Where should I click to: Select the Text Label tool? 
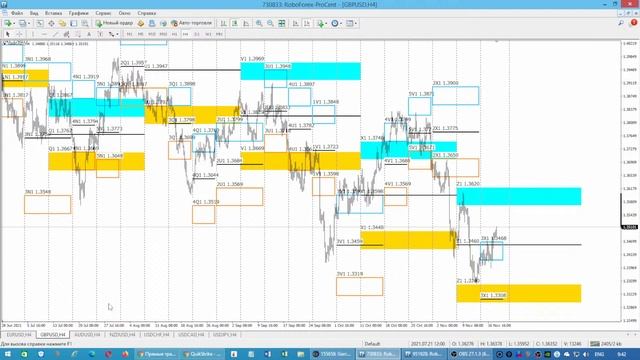pyautogui.click(x=100, y=34)
